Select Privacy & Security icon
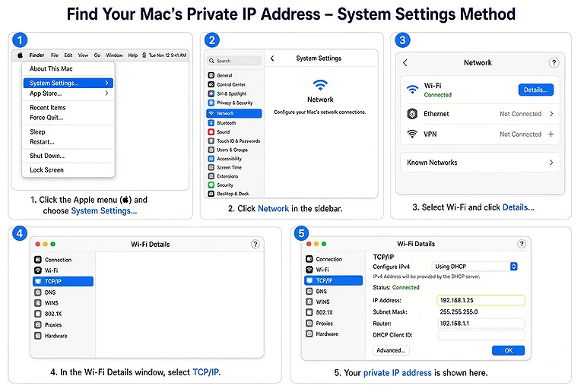 (x=211, y=103)
